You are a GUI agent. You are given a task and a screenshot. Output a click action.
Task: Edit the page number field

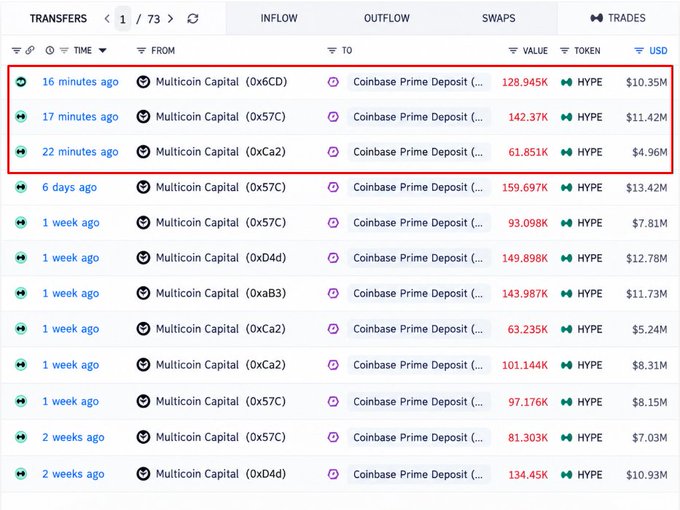(x=123, y=19)
